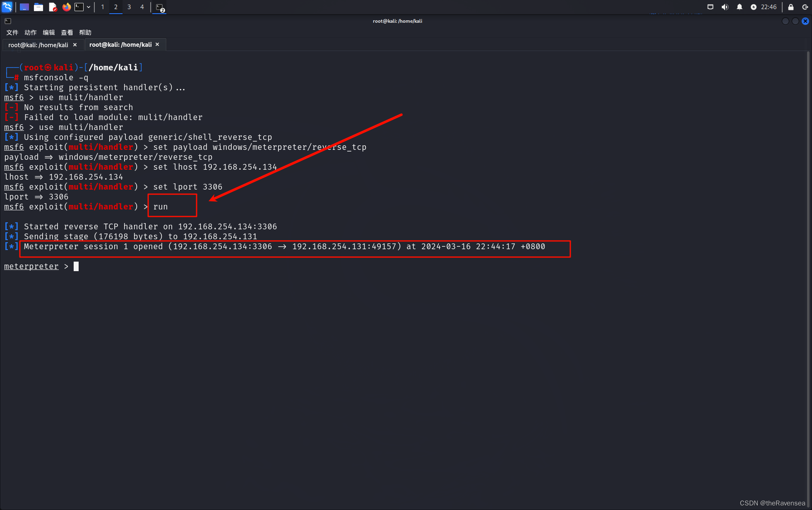Switch to the first root@kali terminal tab
Image resolution: width=812 pixels, height=510 pixels.
click(38, 45)
